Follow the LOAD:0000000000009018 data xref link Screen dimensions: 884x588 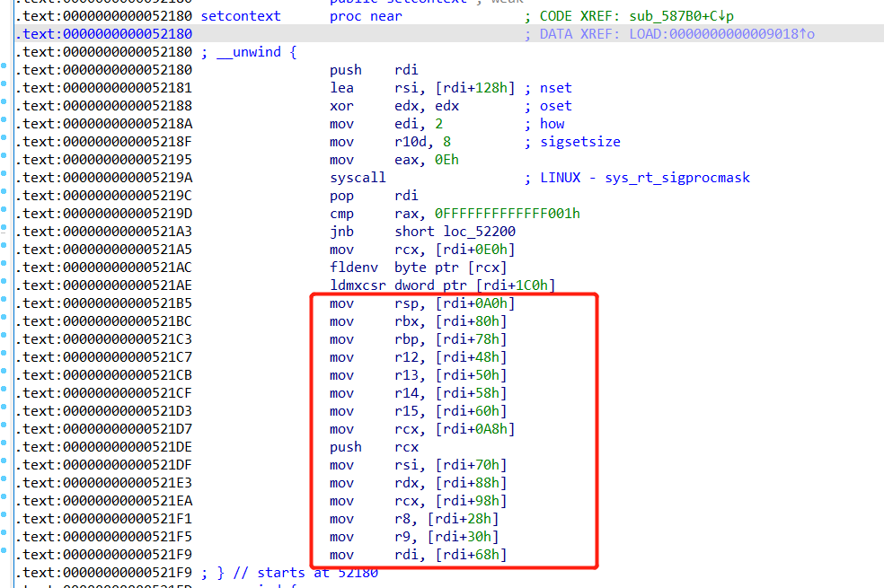[x=721, y=34]
